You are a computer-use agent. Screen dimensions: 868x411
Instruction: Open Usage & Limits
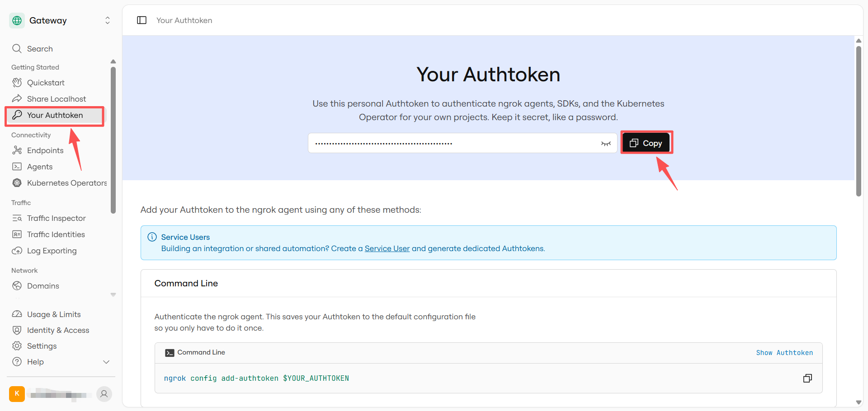(54, 314)
